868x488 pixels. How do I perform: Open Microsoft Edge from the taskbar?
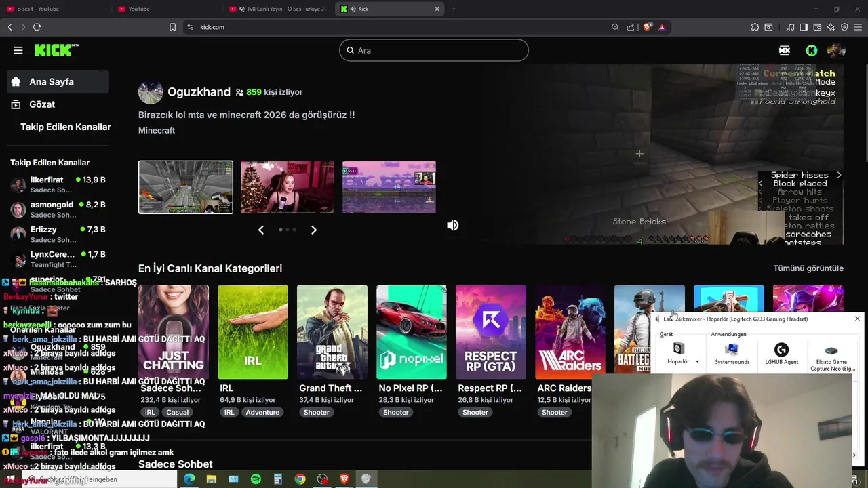[189, 479]
